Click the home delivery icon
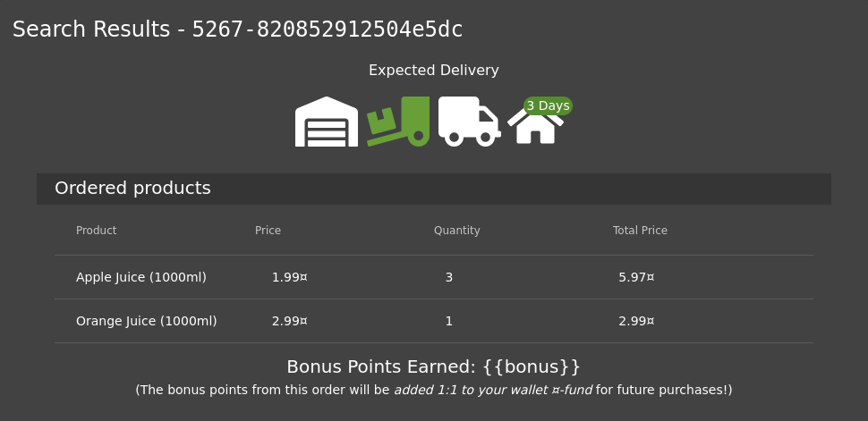 point(535,126)
